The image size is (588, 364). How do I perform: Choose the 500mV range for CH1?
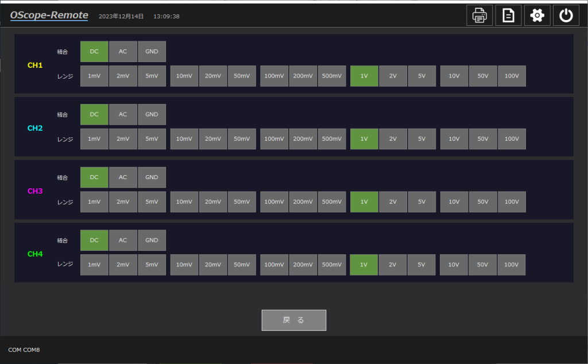tap(332, 76)
